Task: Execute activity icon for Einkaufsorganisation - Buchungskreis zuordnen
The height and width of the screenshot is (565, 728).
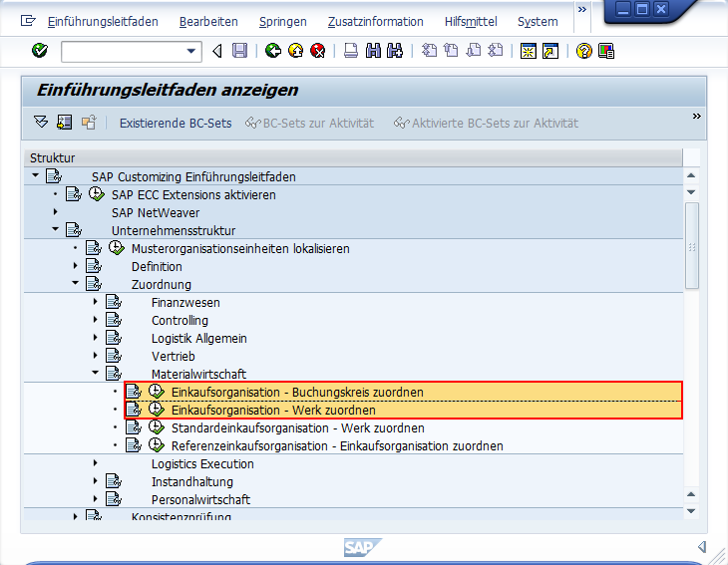Action: pos(157,392)
